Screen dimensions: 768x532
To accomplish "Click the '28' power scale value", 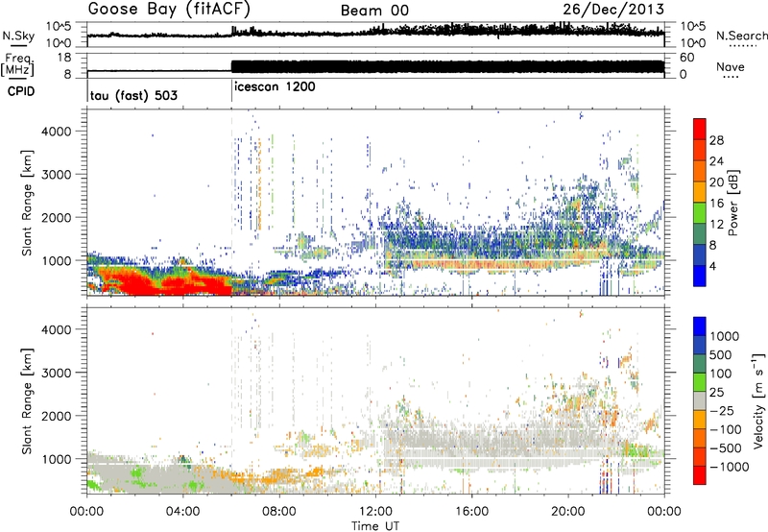I will 716,140.
